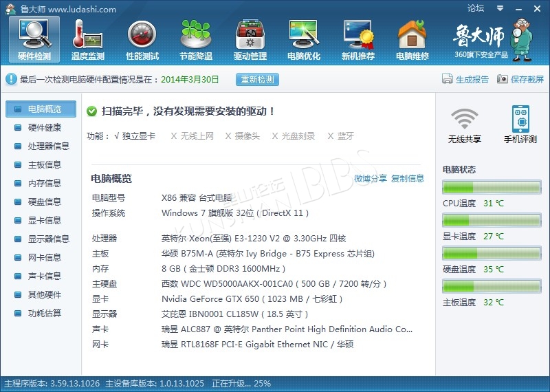Click the 无线上网 feature indicator
Screen dimensions: 550x392
(192, 135)
